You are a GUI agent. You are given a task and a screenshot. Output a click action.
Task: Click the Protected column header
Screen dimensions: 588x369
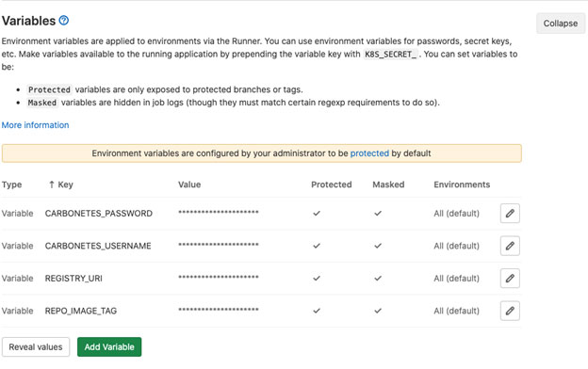(x=332, y=184)
